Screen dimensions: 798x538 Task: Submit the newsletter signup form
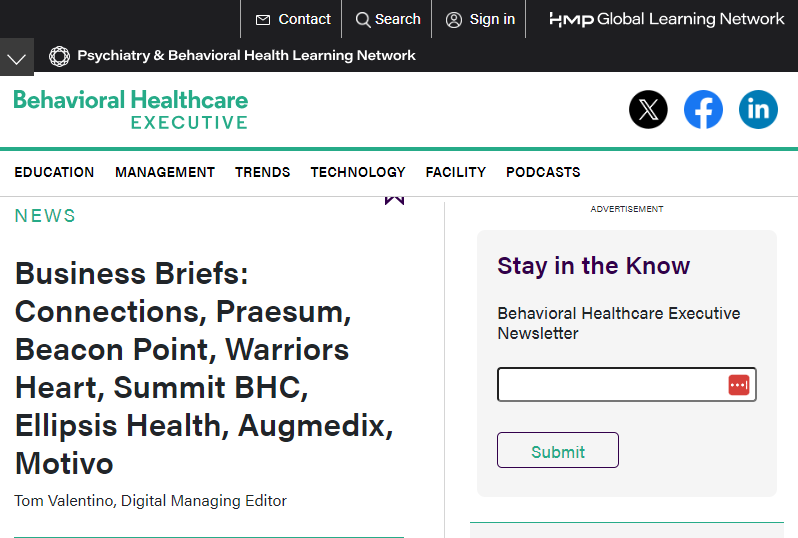pyautogui.click(x=558, y=450)
